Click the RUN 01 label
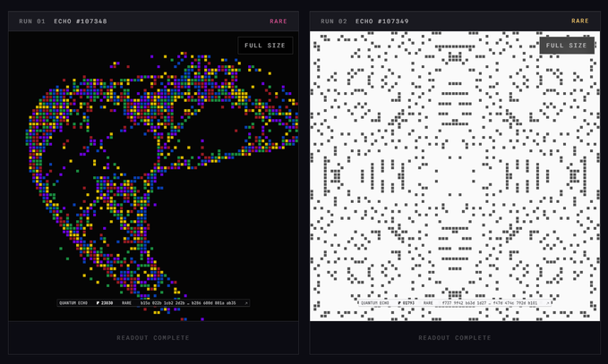Screen dimensions: 608x364 (32, 21)
